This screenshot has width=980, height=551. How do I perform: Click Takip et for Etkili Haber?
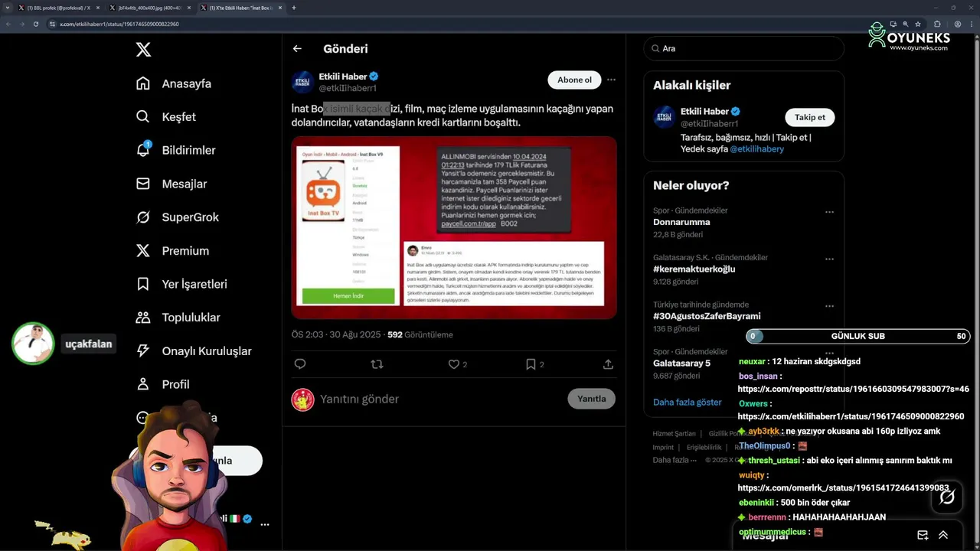tap(810, 117)
